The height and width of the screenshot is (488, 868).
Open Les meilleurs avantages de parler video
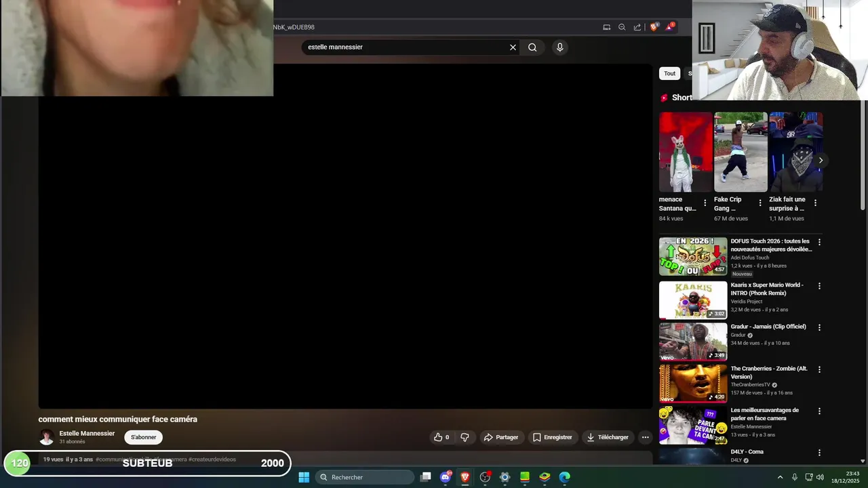[x=764, y=414]
